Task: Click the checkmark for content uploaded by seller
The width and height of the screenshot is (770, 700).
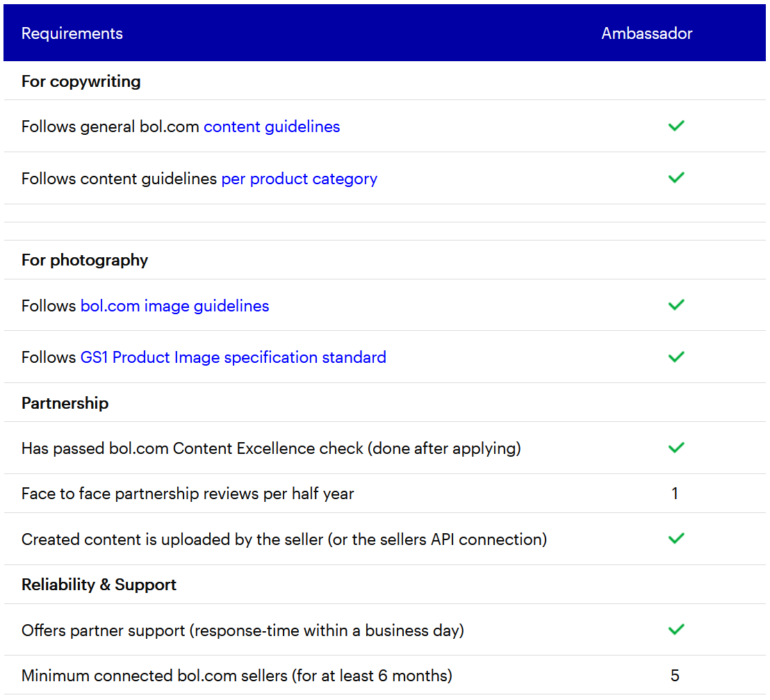Action: tap(675, 539)
